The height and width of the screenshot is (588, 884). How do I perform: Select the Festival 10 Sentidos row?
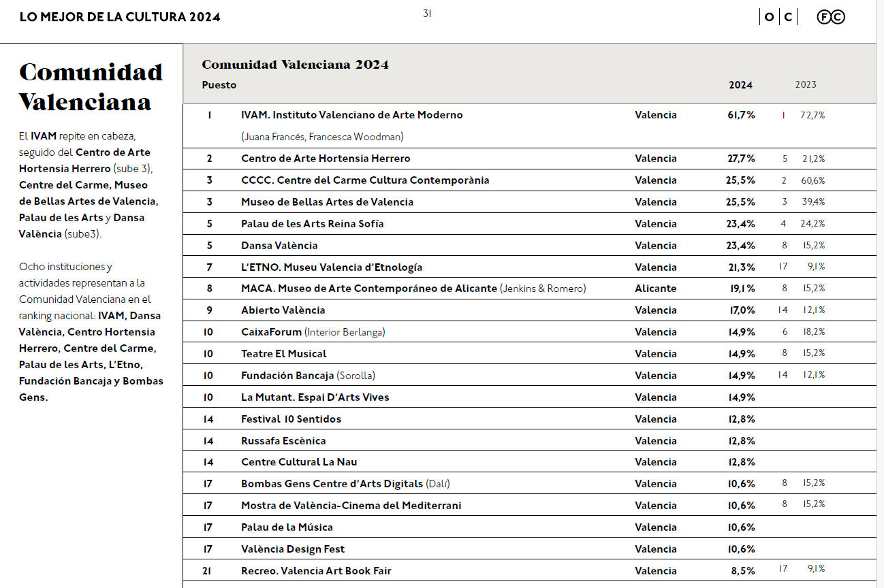291,419
